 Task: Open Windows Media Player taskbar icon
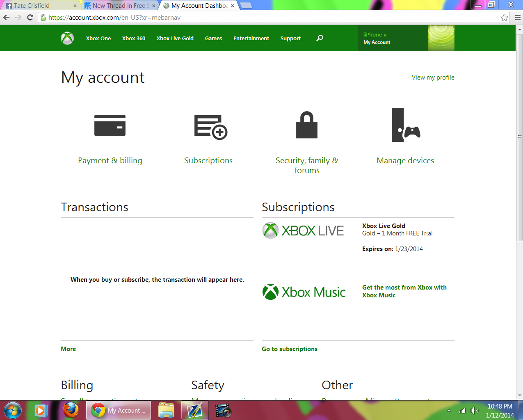click(41, 410)
